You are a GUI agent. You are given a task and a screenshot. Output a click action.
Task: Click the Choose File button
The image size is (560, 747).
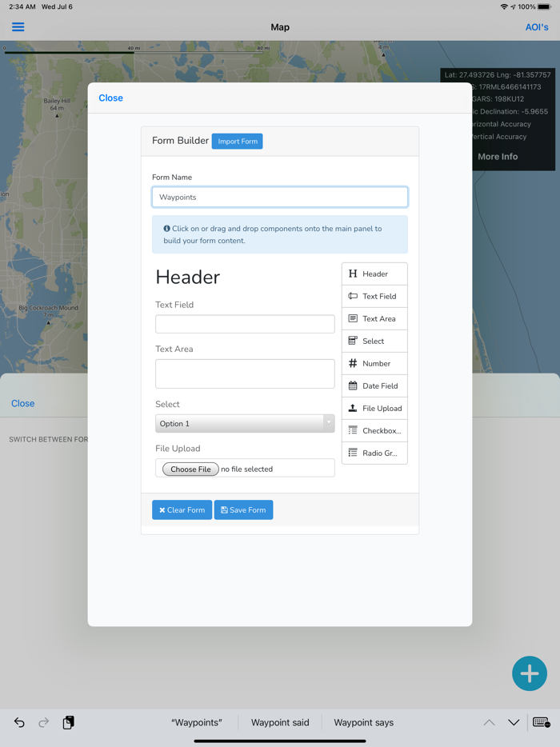(x=190, y=469)
